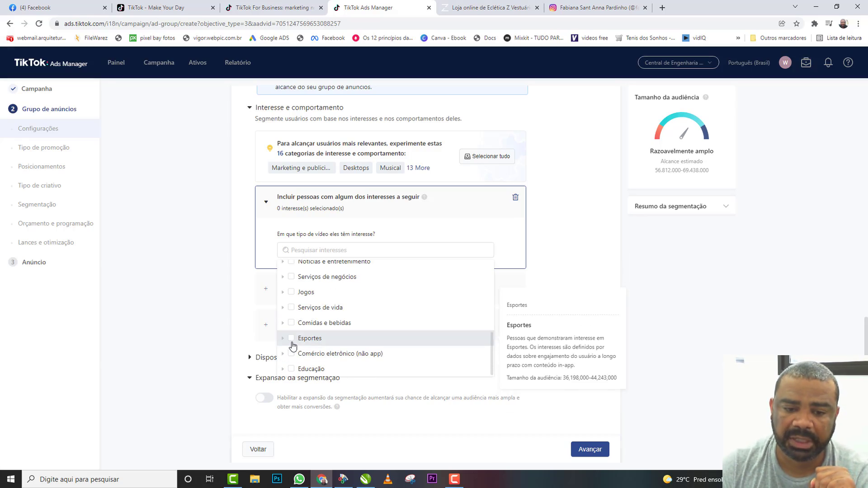Open notifications bell in Ads Manager

click(828, 62)
